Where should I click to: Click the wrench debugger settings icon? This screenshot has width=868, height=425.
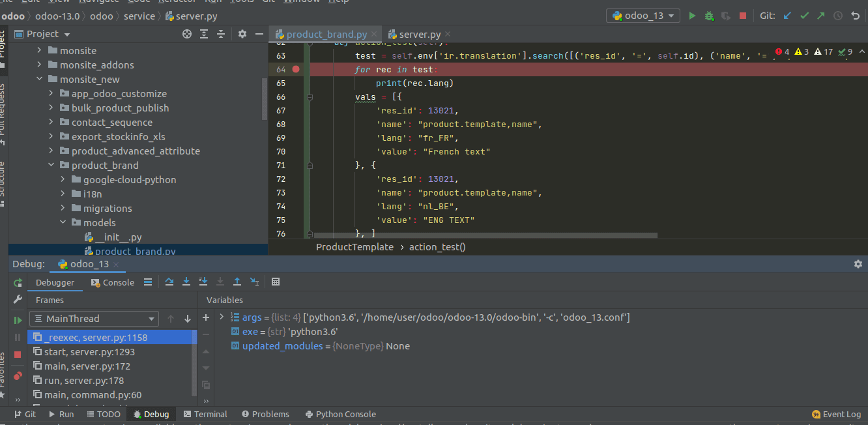pyautogui.click(x=18, y=299)
